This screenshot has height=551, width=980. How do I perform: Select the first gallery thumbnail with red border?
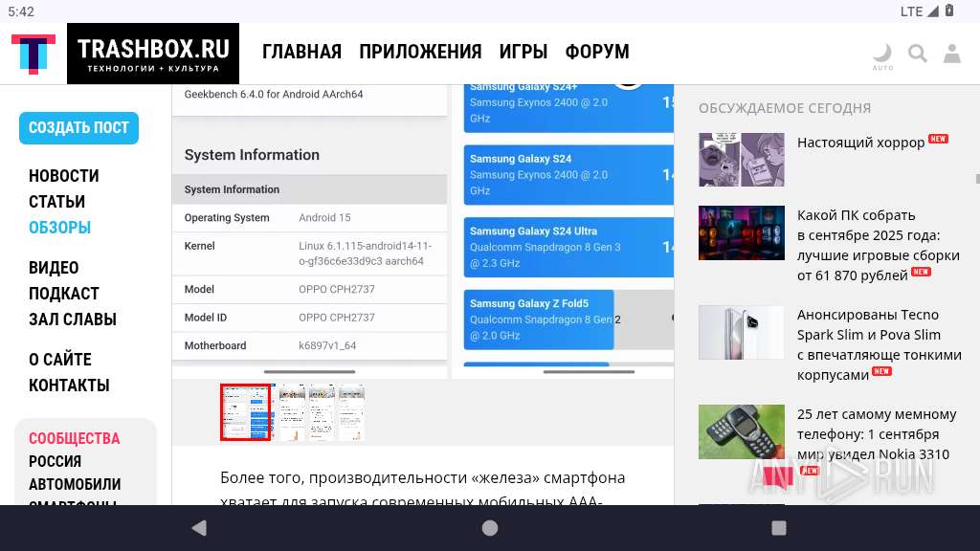[246, 412]
